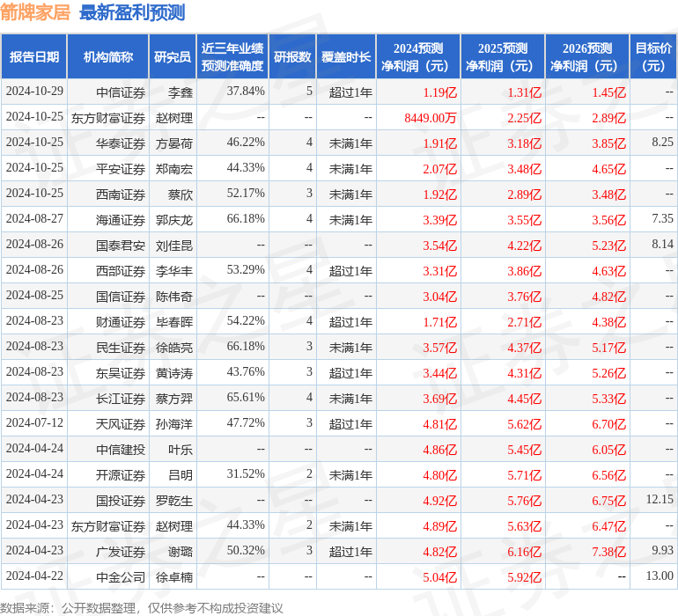Click the 目标价 column header
Screen dimensions: 678x616
[653, 56]
